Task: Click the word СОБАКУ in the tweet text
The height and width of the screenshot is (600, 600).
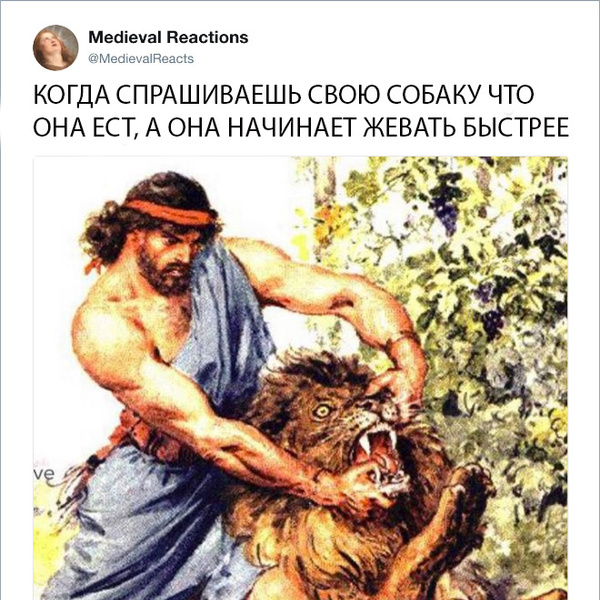Action: 432,95
